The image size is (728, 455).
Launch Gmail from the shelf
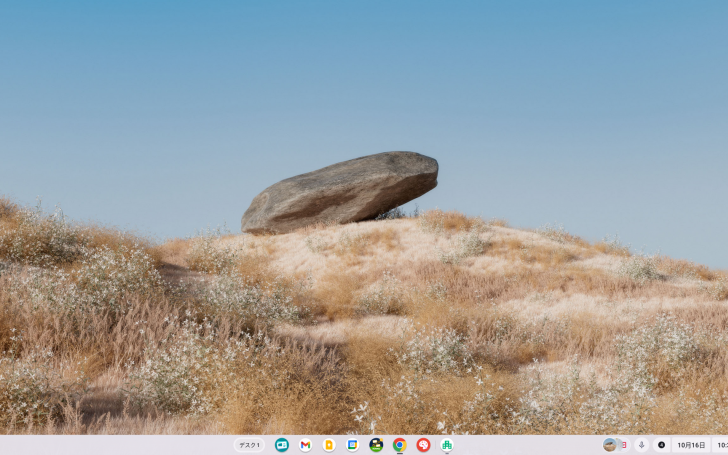[x=305, y=445]
